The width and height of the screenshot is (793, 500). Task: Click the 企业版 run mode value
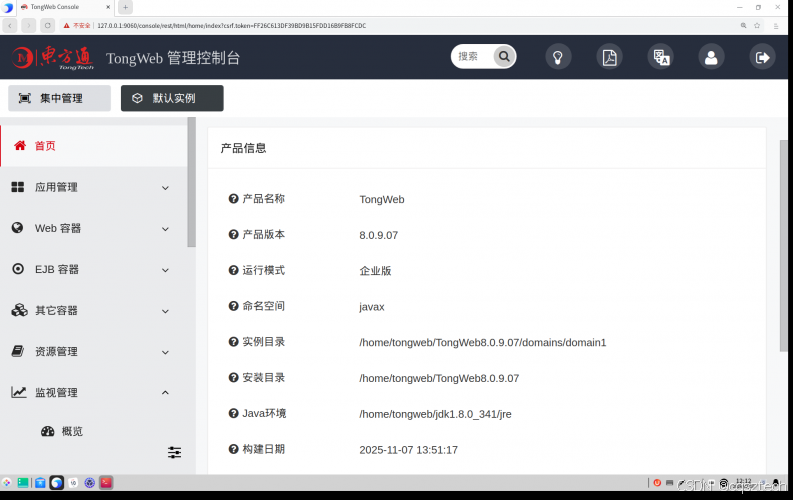pyautogui.click(x=375, y=271)
